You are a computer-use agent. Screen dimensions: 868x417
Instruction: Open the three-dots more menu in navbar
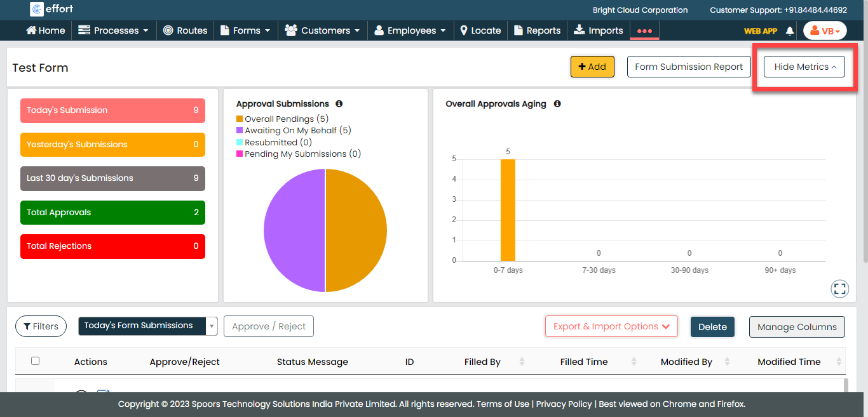pos(644,30)
